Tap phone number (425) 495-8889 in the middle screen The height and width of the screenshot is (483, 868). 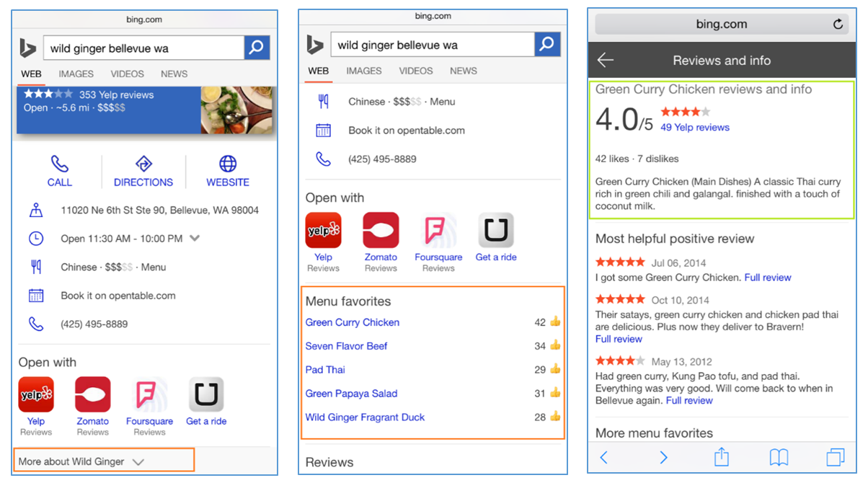click(382, 159)
